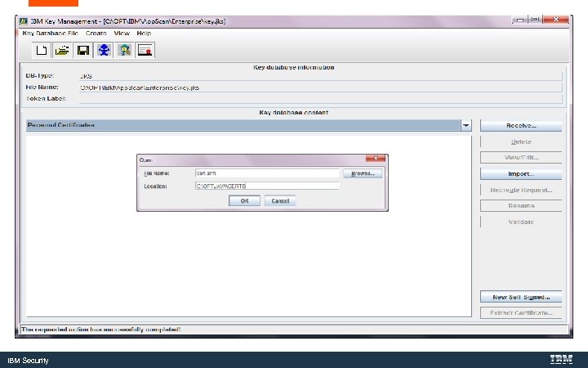
Task: Click the DB-Type value field
Action: (x=321, y=76)
